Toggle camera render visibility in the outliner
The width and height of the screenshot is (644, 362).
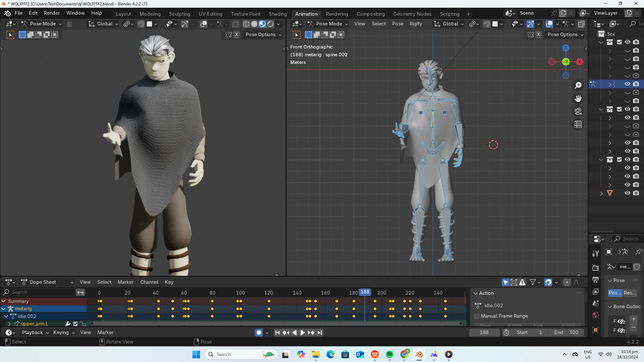coord(636,84)
